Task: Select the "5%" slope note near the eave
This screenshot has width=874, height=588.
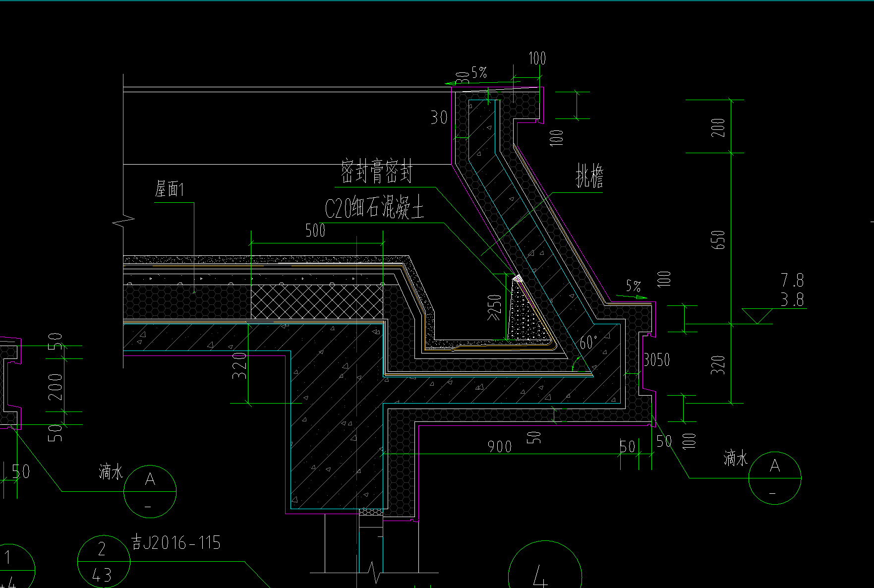Action: click(634, 286)
